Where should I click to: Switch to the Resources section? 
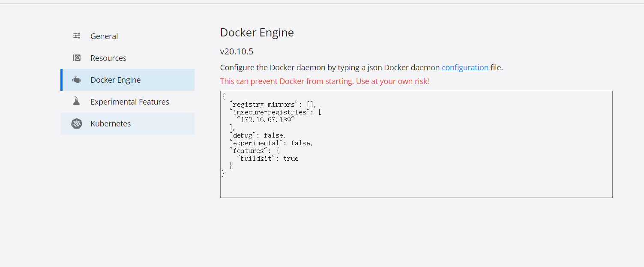(x=127, y=58)
